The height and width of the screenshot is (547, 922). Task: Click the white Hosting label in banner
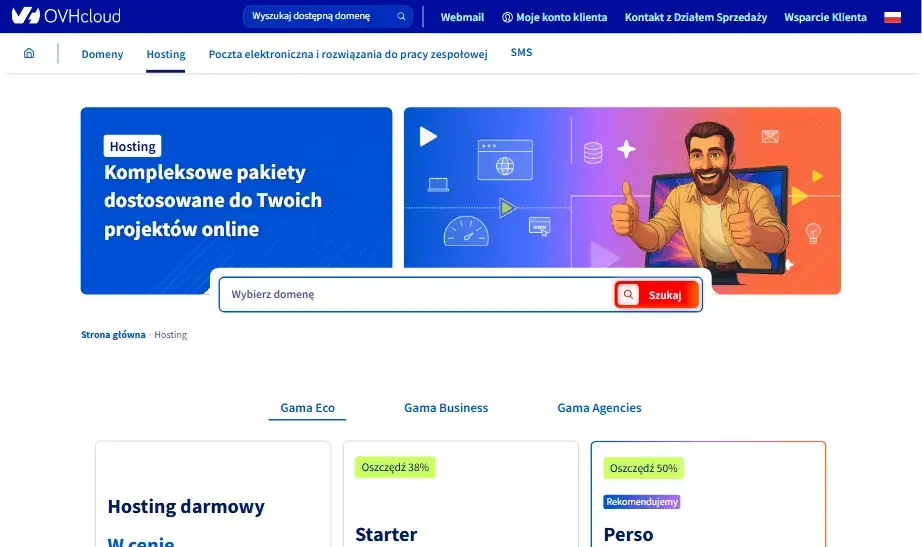click(x=132, y=146)
